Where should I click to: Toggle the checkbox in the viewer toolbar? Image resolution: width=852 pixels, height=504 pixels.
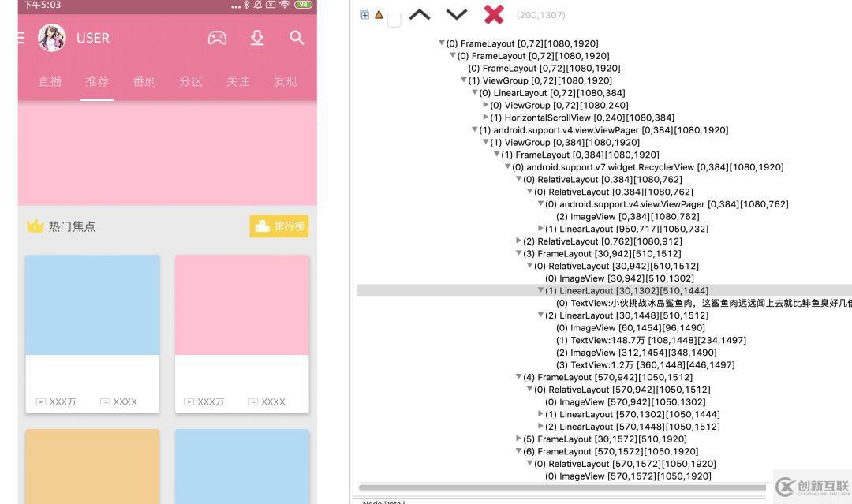point(394,20)
